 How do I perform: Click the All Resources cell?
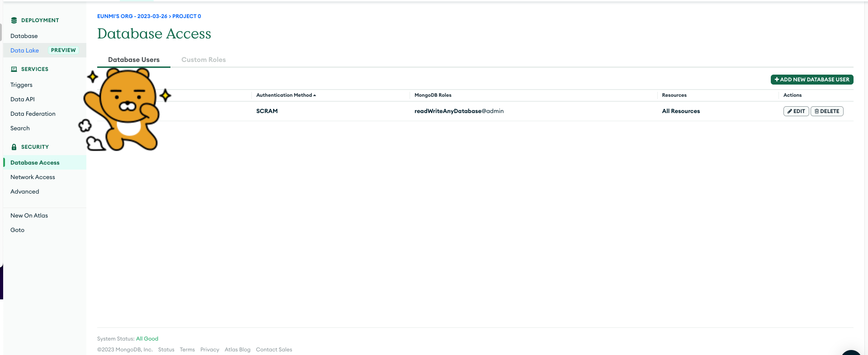[x=681, y=111]
